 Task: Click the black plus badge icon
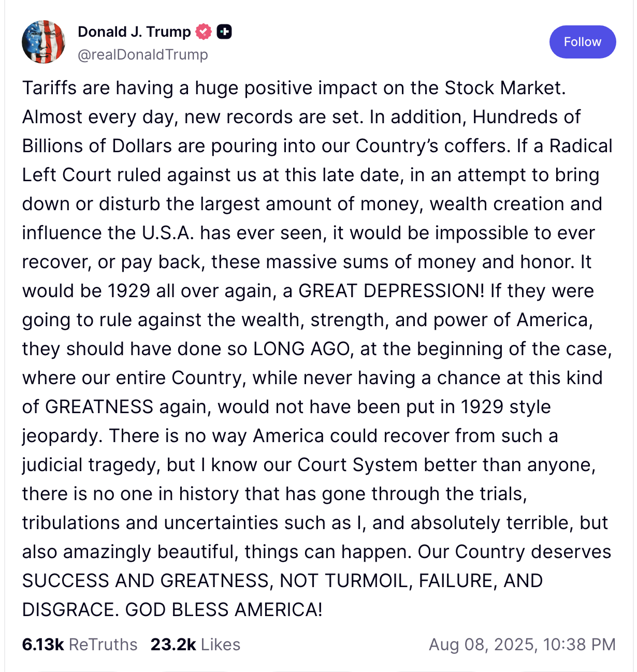224,32
